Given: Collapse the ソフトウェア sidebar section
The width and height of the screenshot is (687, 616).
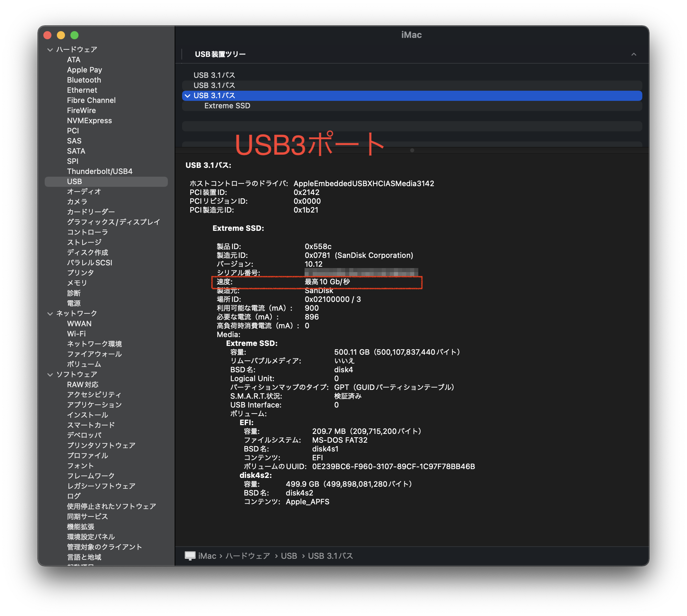Looking at the screenshot, I should pyautogui.click(x=50, y=375).
